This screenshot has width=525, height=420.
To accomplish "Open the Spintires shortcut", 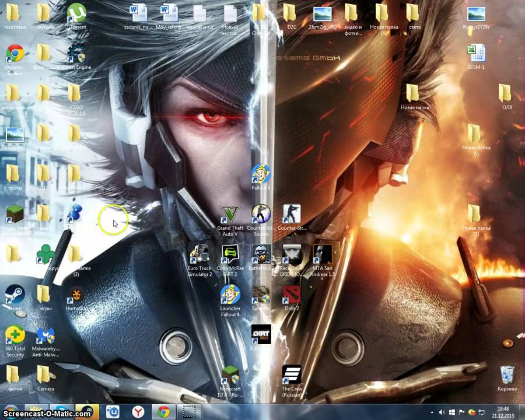I will [x=261, y=298].
